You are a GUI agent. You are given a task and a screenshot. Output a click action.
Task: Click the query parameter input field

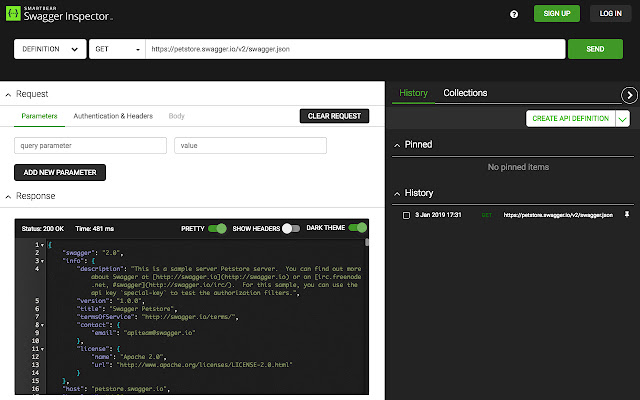pos(90,146)
